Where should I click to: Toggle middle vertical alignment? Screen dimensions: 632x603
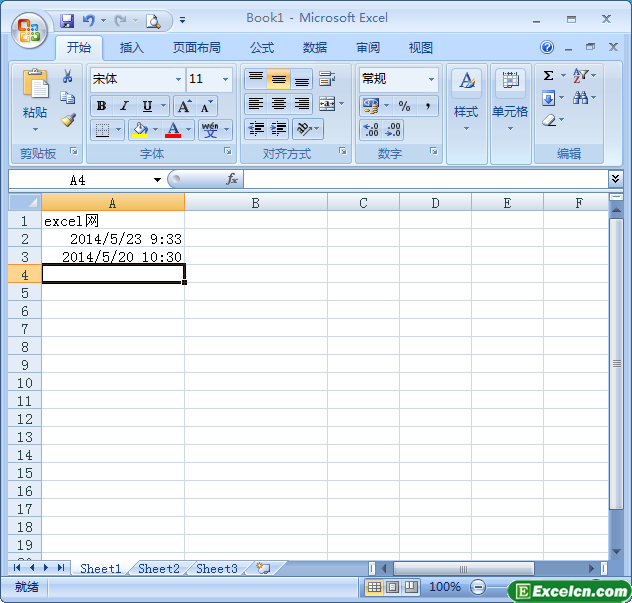(x=279, y=79)
